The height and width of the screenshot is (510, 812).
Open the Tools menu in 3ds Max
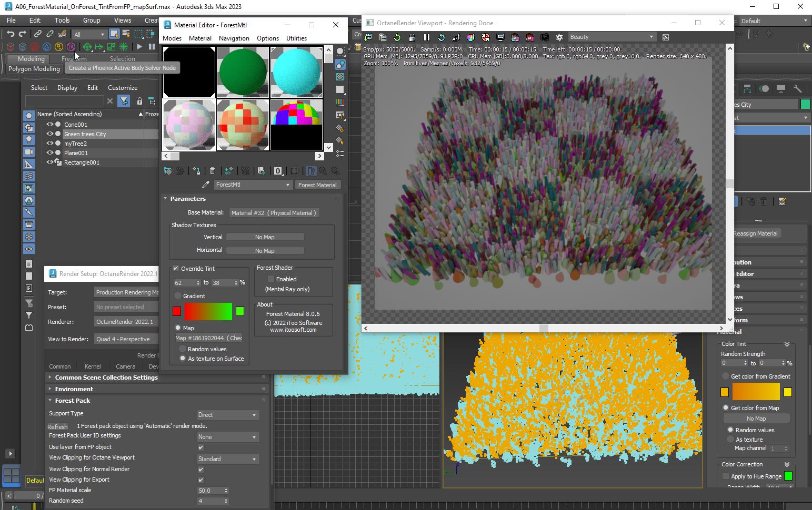[62, 21]
